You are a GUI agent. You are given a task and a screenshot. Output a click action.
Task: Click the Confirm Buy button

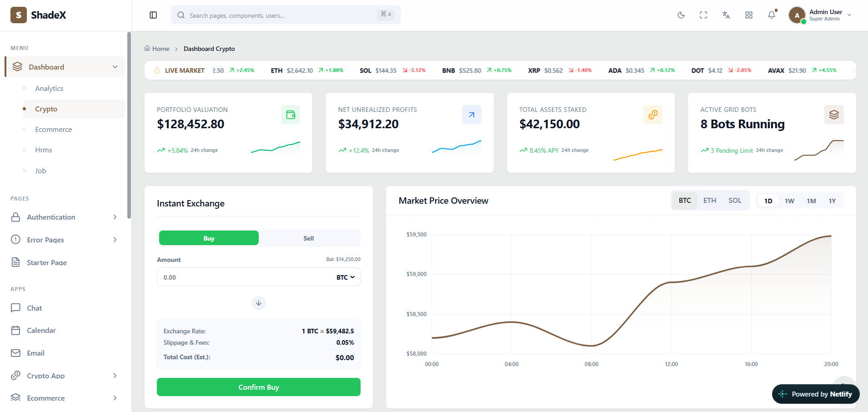[x=259, y=387]
